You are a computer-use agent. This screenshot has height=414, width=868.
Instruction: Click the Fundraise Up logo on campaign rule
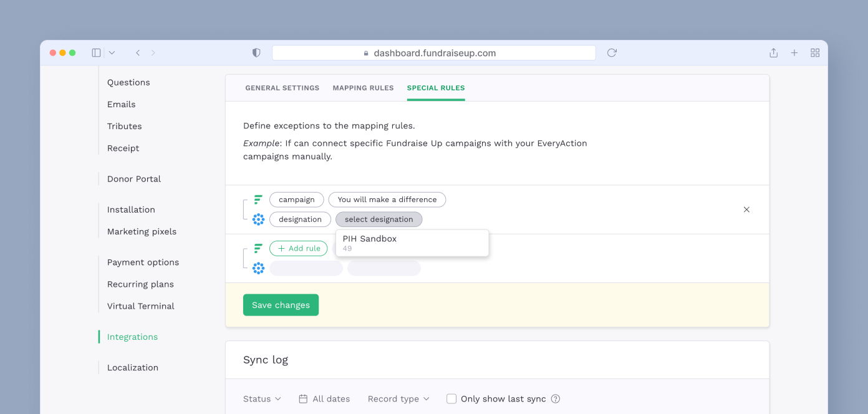coord(258,200)
